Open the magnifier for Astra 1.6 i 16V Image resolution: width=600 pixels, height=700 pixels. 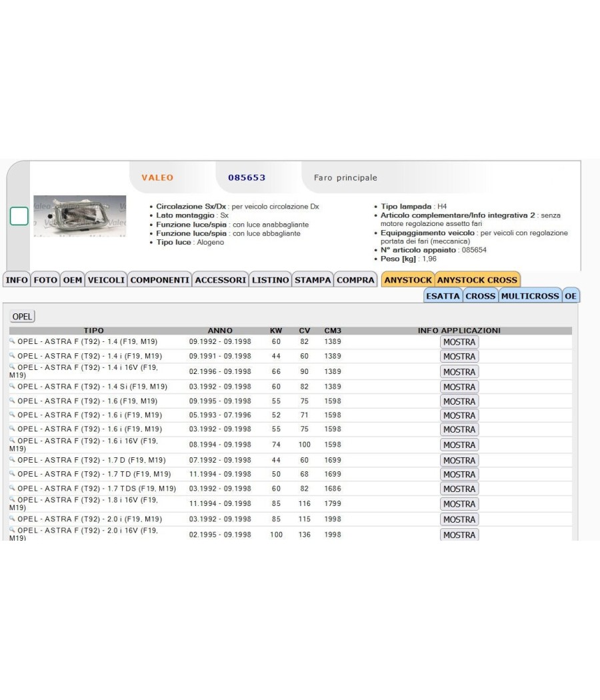[x=12, y=440]
